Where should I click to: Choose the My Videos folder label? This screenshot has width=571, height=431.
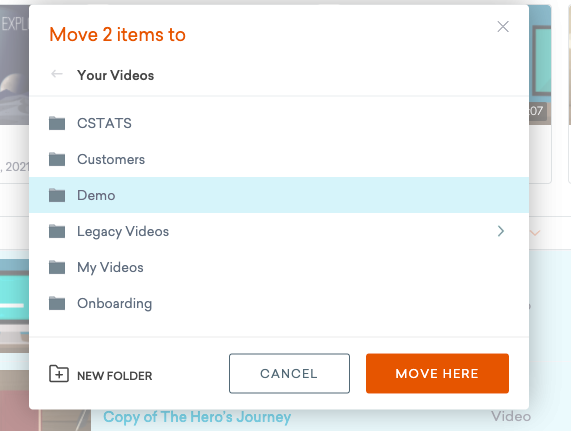coord(110,268)
